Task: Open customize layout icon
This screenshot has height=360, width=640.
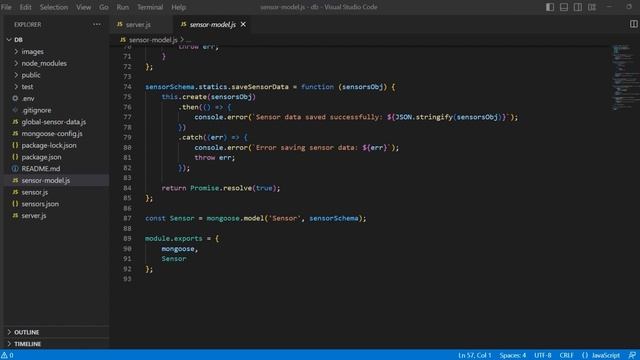Action: pyautogui.click(x=591, y=7)
